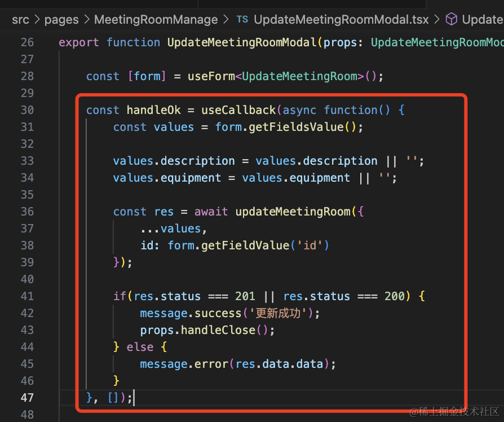Open the src breadcrumb folder

pyautogui.click(x=20, y=20)
